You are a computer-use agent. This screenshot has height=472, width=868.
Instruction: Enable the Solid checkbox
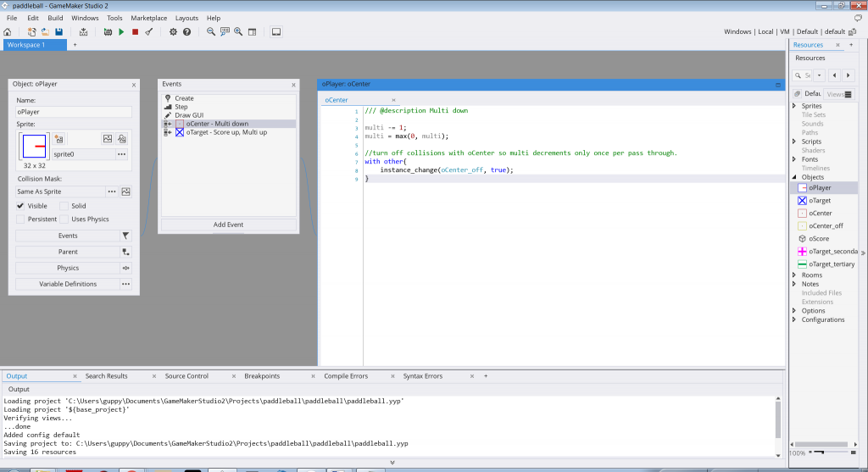tap(64, 206)
